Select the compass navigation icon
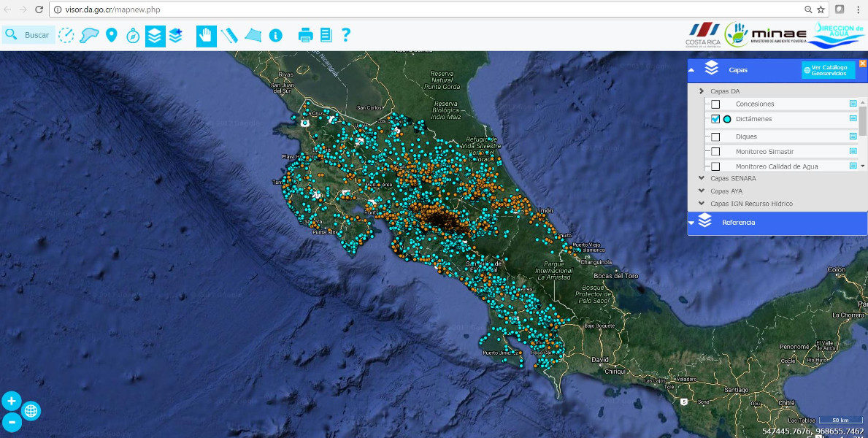868x438 pixels. (x=133, y=35)
